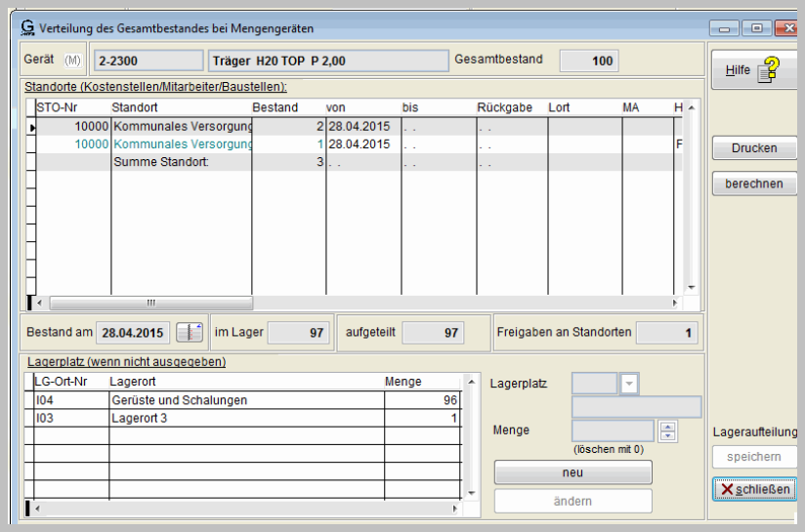This screenshot has height=532, width=805.
Task: Click the Menge stepper arrows
Action: [x=668, y=430]
